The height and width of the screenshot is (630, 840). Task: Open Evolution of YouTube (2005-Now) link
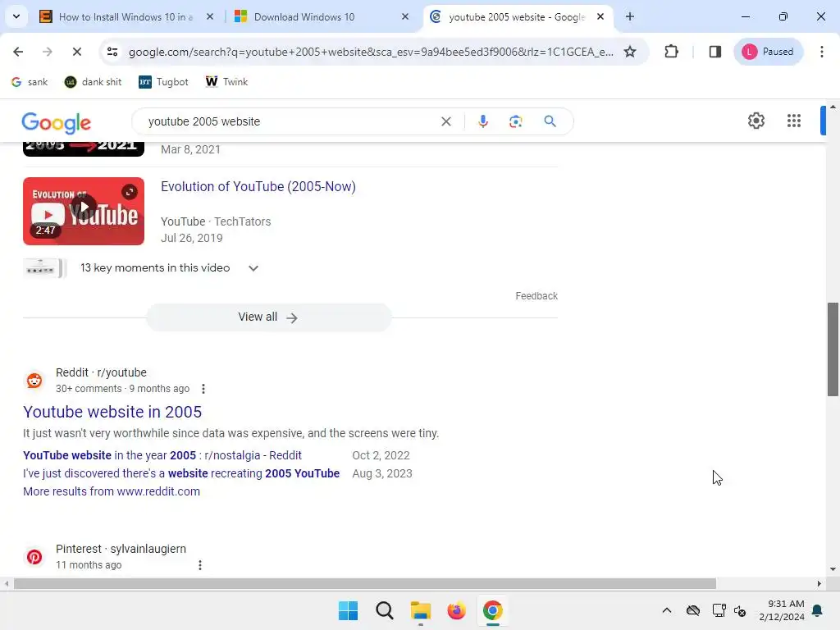258,186
